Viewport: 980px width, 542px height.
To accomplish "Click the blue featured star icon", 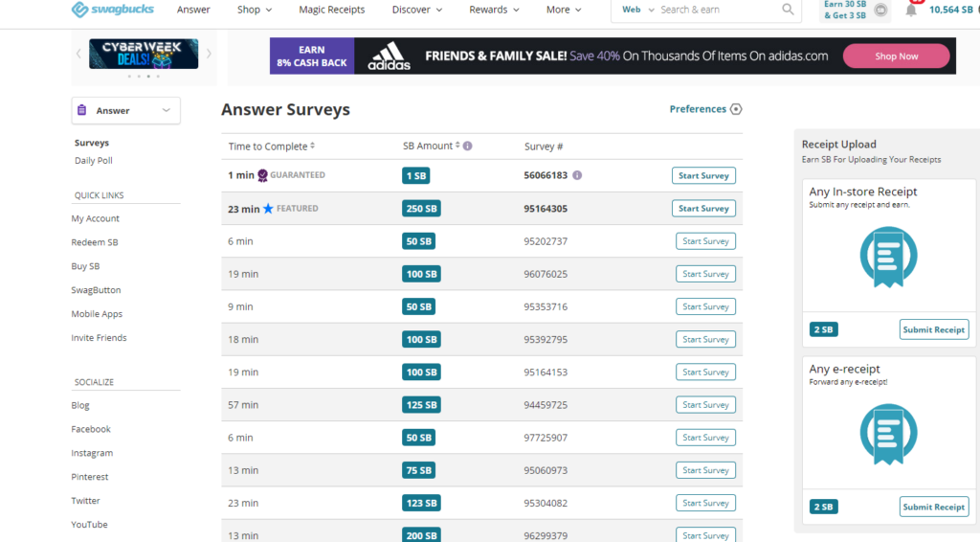I will click(x=268, y=209).
